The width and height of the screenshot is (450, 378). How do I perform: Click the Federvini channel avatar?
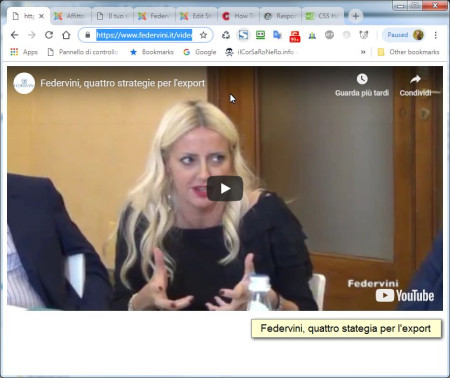tap(24, 83)
